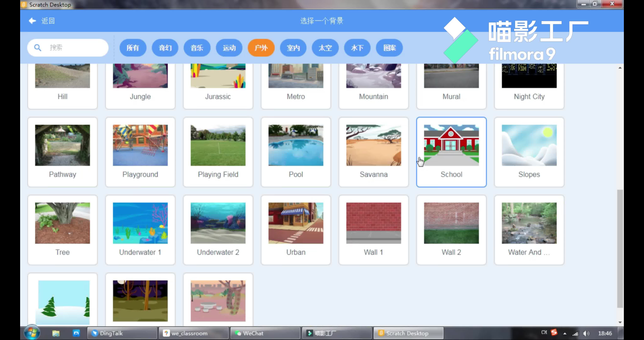The image size is (644, 340).
Task: Click the search magnifier icon
Action: point(38,48)
